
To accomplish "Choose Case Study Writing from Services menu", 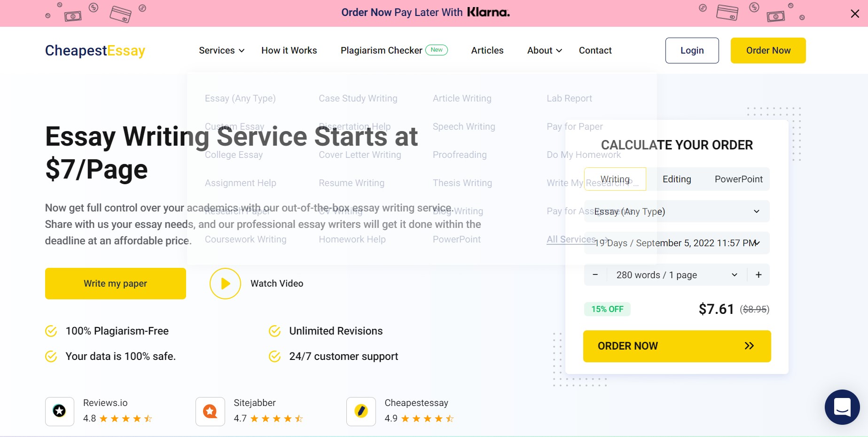I will [358, 98].
